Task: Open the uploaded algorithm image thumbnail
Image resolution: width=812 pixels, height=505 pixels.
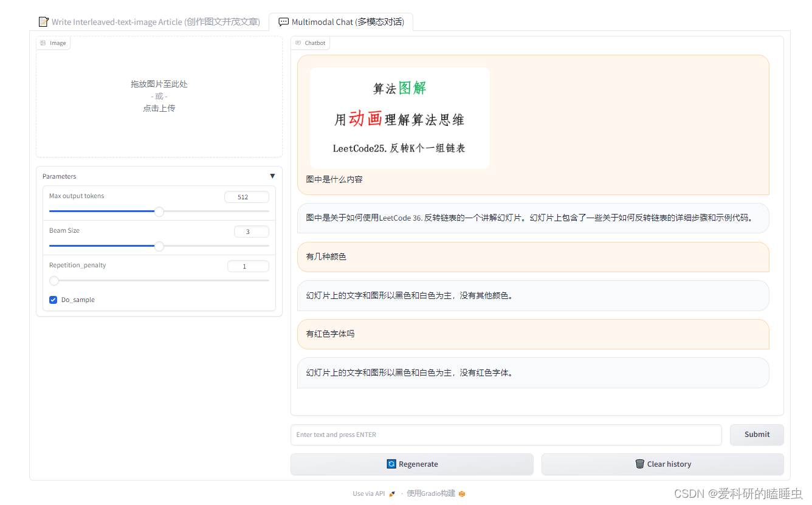Action: point(400,118)
